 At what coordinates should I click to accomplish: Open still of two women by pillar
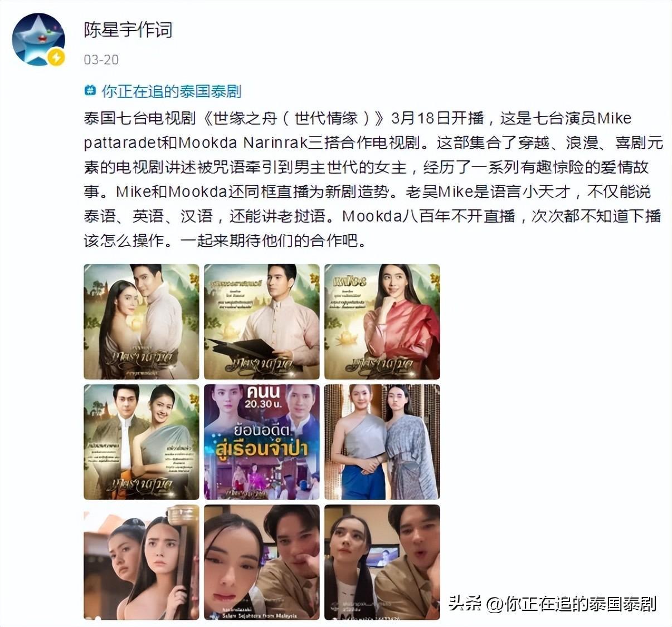142,562
